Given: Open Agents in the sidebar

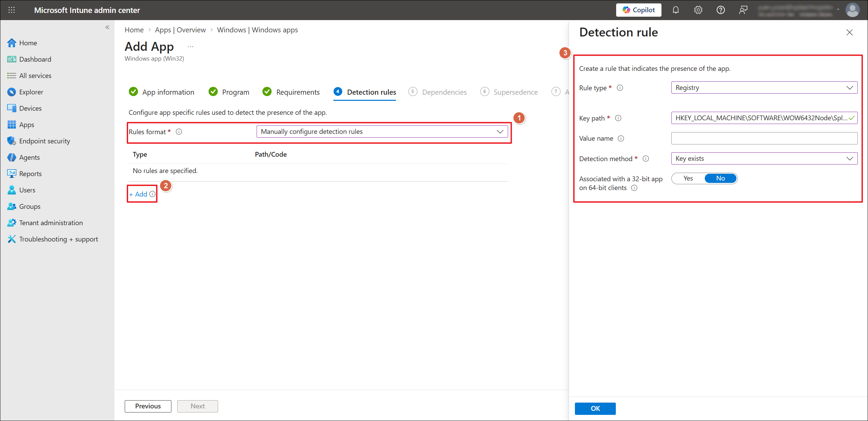Looking at the screenshot, I should pos(24,157).
